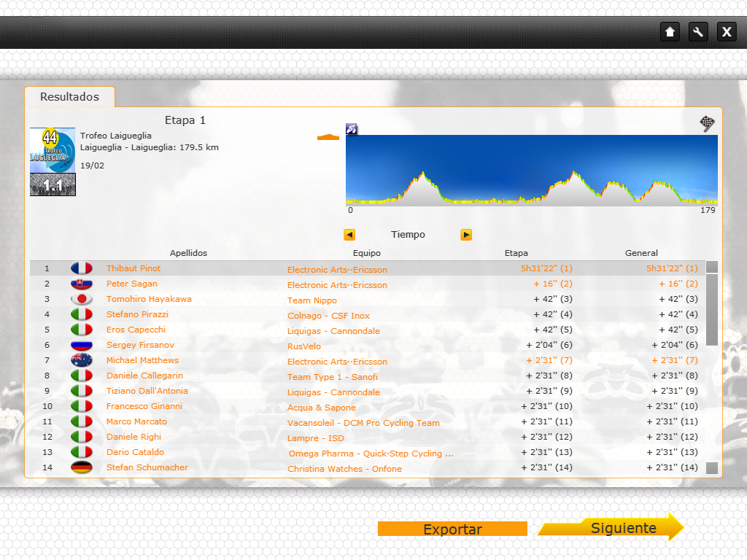
Task: Open rider Francesco Ginanni
Action: (x=144, y=406)
